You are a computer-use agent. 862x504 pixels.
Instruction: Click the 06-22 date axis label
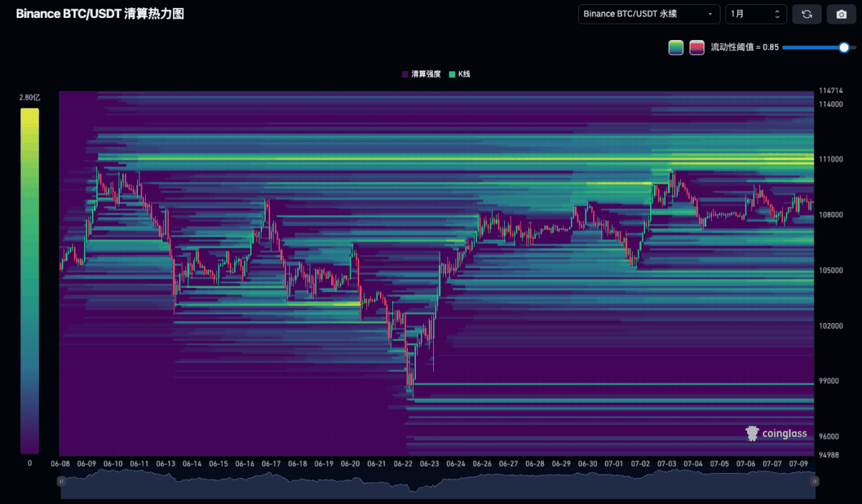click(404, 464)
